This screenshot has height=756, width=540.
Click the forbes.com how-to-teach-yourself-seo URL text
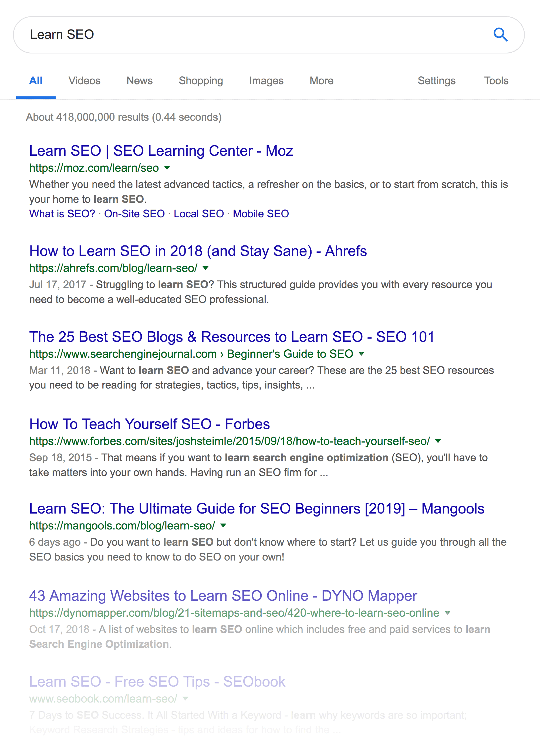(x=230, y=441)
